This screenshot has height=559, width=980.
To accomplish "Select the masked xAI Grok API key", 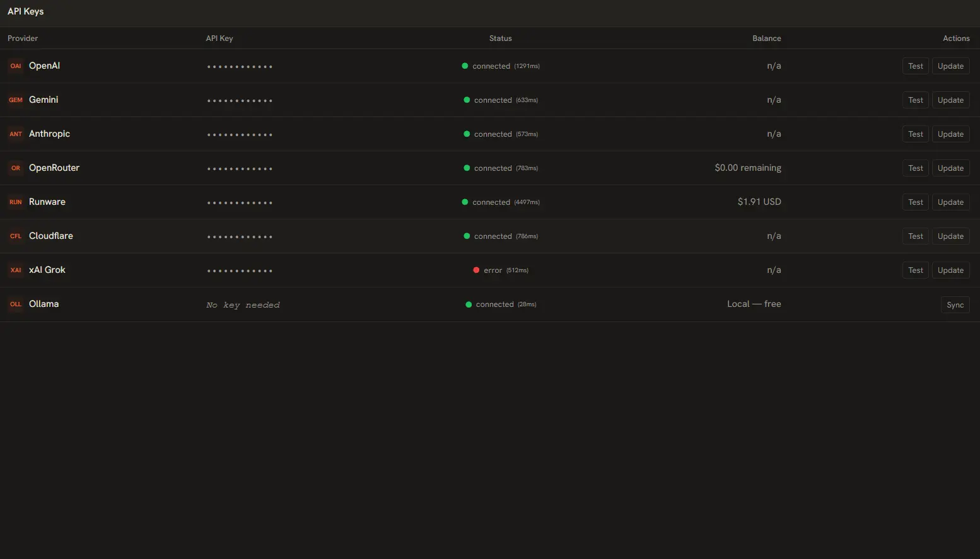I will coord(240,271).
